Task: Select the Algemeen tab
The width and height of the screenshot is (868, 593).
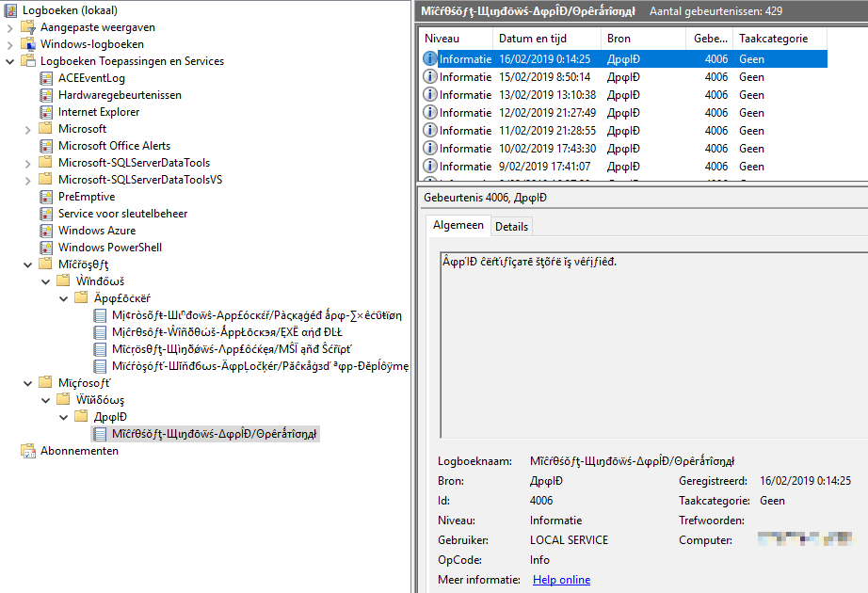Action: [x=458, y=225]
